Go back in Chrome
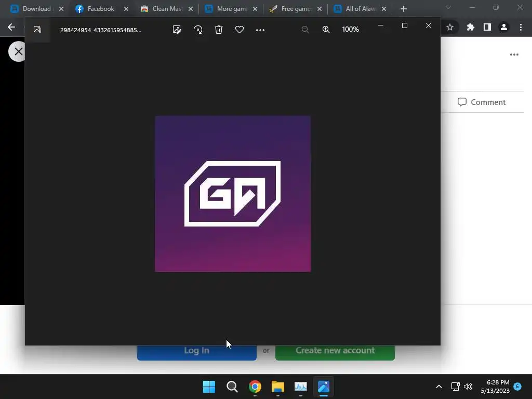Image resolution: width=532 pixels, height=399 pixels. 11,27
